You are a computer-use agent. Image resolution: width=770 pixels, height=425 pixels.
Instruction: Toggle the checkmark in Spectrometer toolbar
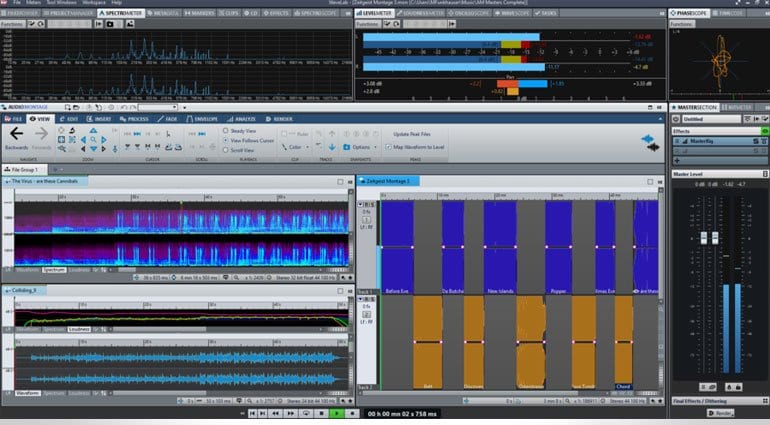[32, 24]
